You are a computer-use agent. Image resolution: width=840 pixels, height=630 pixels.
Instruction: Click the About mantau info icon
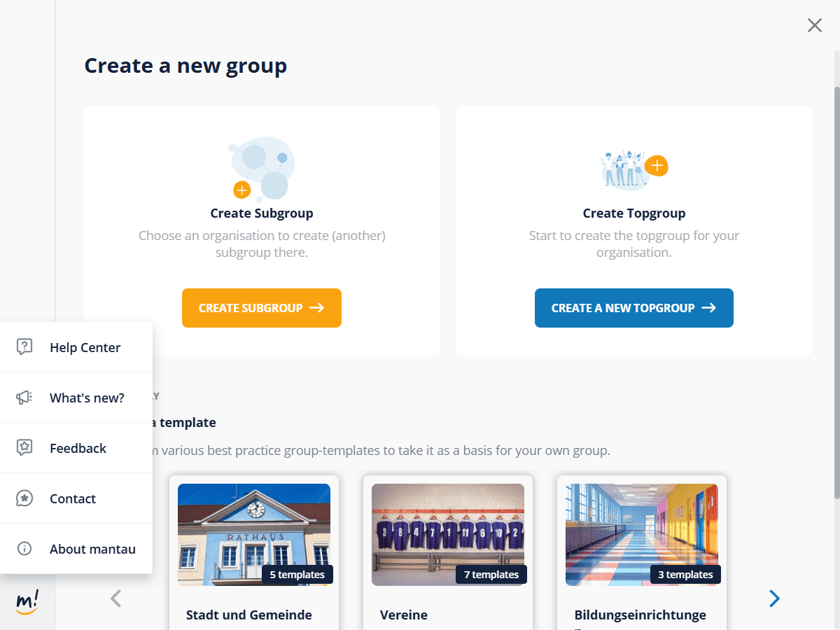(24, 549)
